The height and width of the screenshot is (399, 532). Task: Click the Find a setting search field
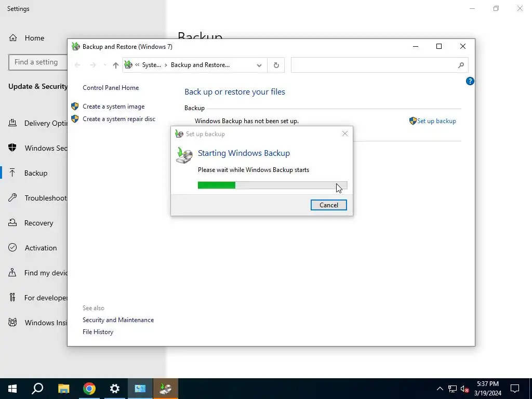(x=38, y=62)
